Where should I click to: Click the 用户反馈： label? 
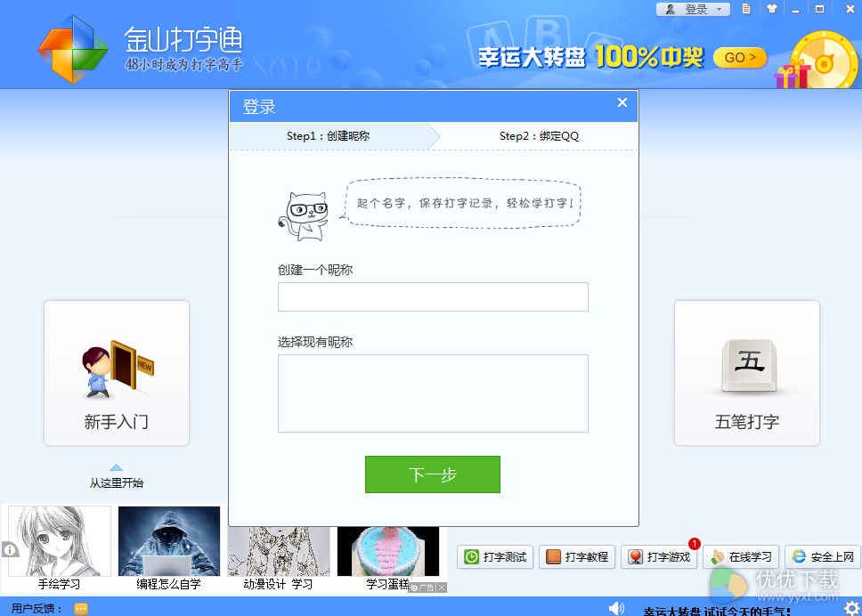37,608
